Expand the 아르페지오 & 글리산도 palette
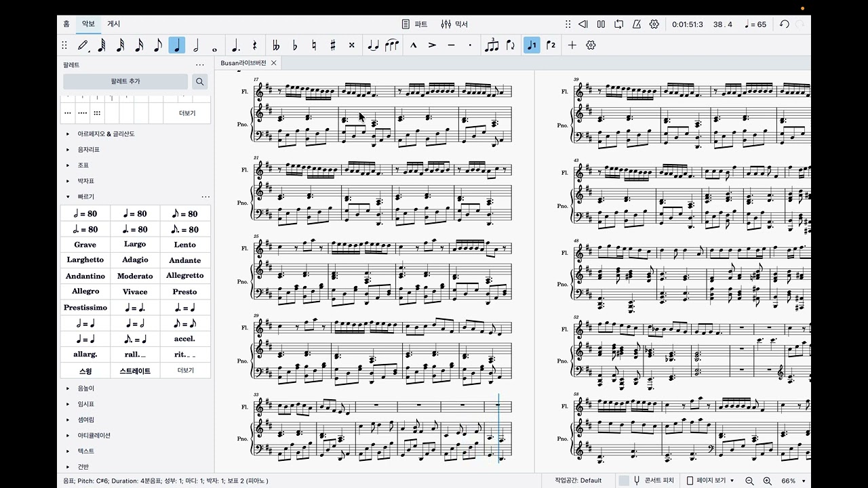868x488 pixels. point(68,134)
